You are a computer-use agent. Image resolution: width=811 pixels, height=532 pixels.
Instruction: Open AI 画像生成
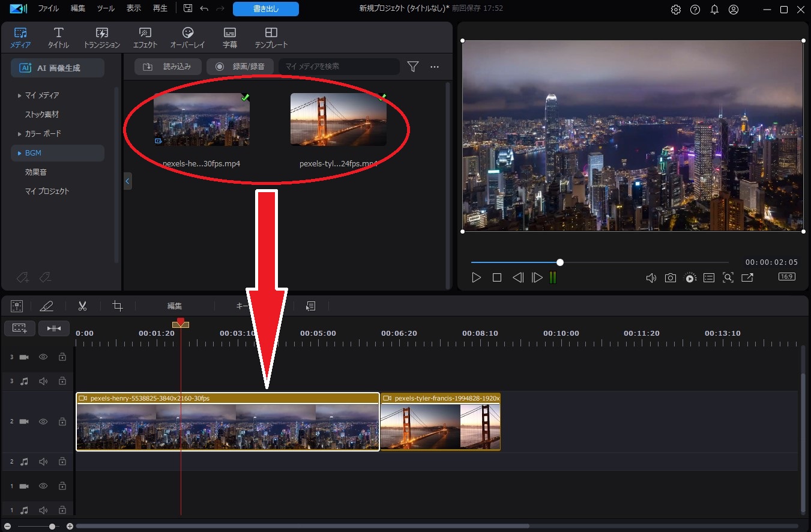(57, 68)
